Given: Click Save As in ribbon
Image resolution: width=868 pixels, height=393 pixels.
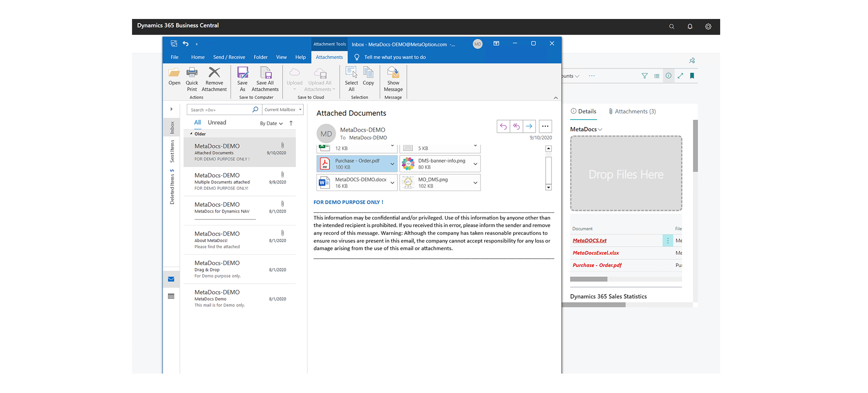Looking at the screenshot, I should click(x=242, y=79).
